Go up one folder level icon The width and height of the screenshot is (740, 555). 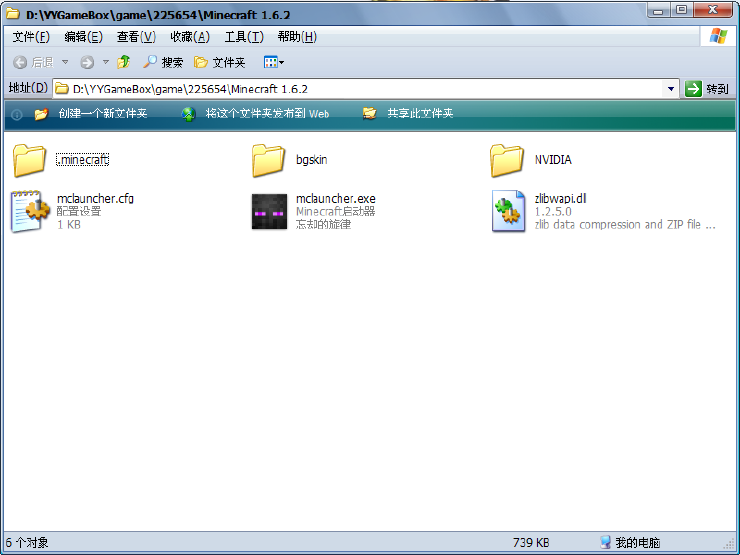pos(124,62)
